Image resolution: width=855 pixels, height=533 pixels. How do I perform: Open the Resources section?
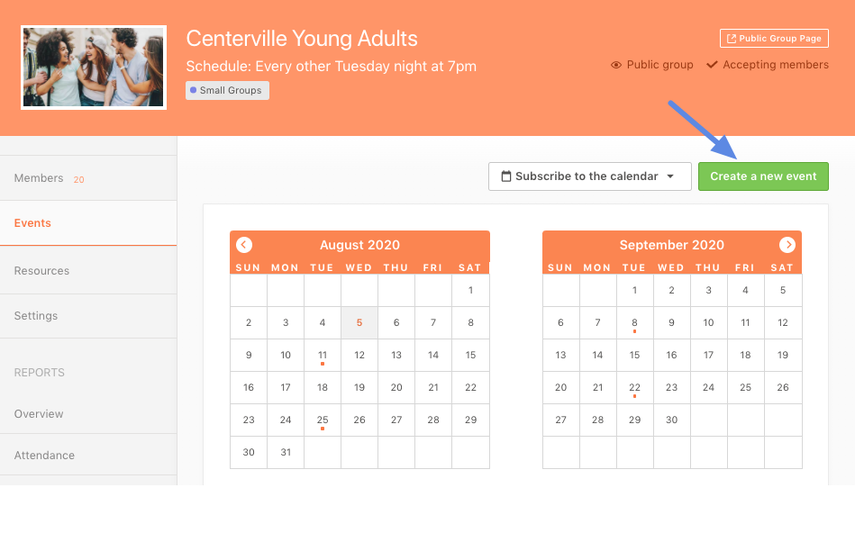click(42, 271)
